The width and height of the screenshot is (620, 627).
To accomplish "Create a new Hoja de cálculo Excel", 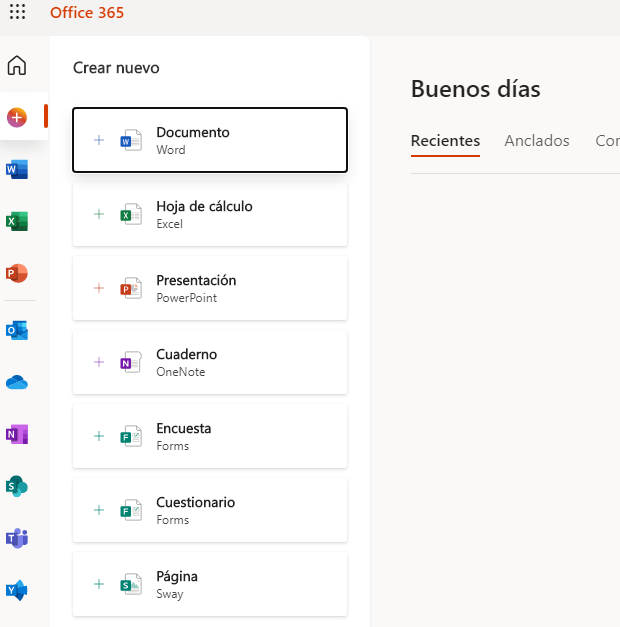I will pyautogui.click(x=210, y=214).
